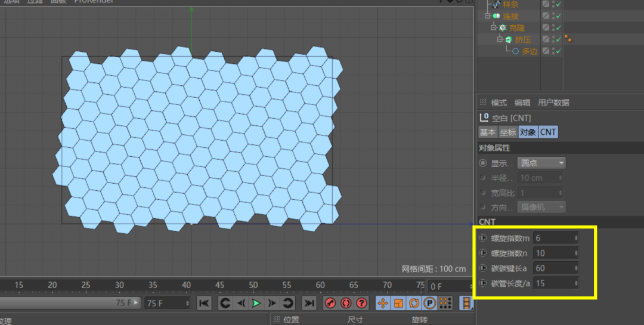Click the red record active objects icon

(x=330, y=303)
